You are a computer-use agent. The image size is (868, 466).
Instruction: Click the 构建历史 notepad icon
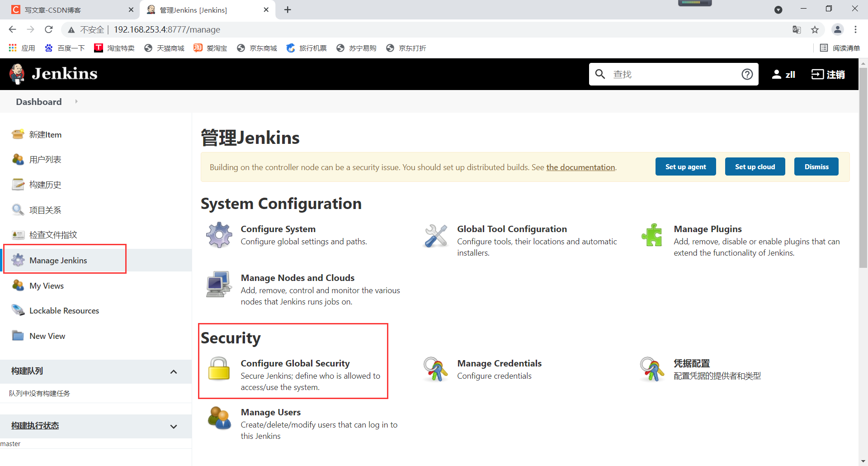pos(18,185)
